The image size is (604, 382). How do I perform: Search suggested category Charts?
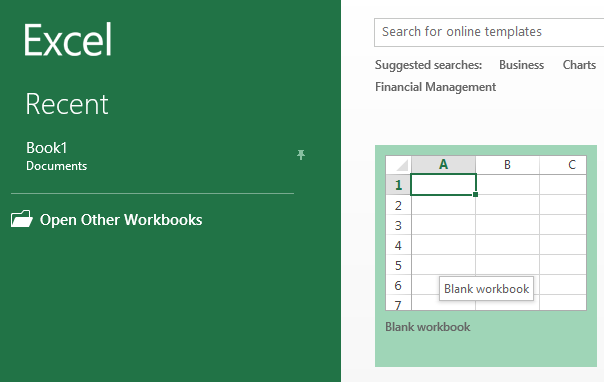(579, 65)
